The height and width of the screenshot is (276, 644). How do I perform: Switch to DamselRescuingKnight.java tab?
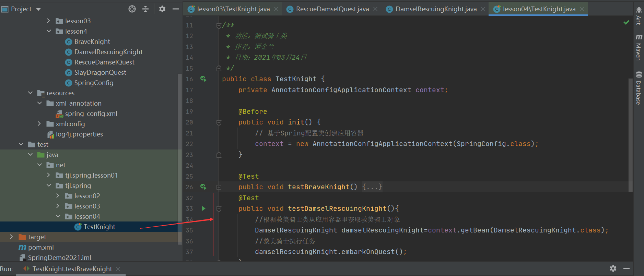(436, 9)
